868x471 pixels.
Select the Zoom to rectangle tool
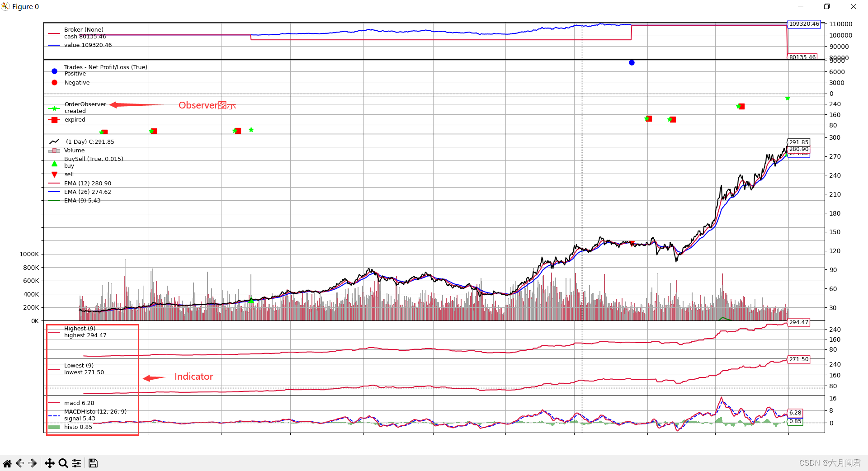63,463
